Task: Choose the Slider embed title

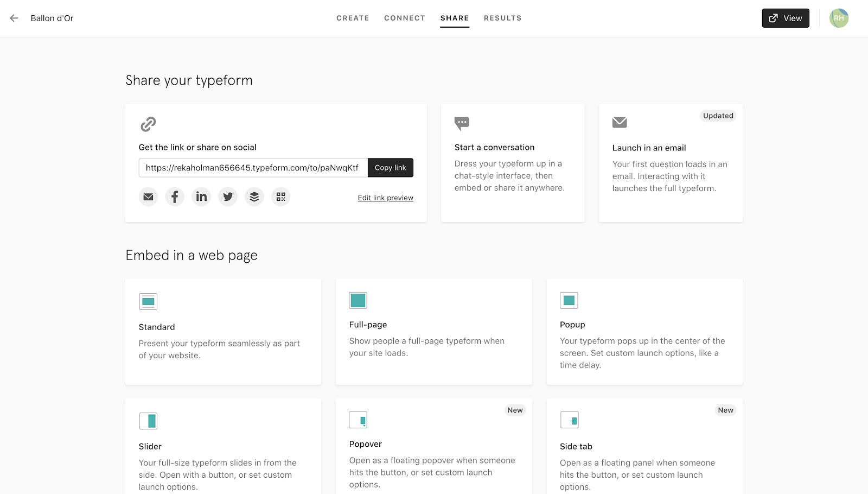Action: click(x=150, y=446)
